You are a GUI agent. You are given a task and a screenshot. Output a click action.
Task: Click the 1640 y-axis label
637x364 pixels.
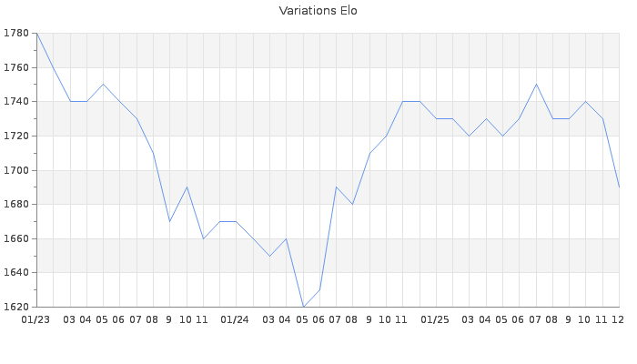pyautogui.click(x=16, y=273)
